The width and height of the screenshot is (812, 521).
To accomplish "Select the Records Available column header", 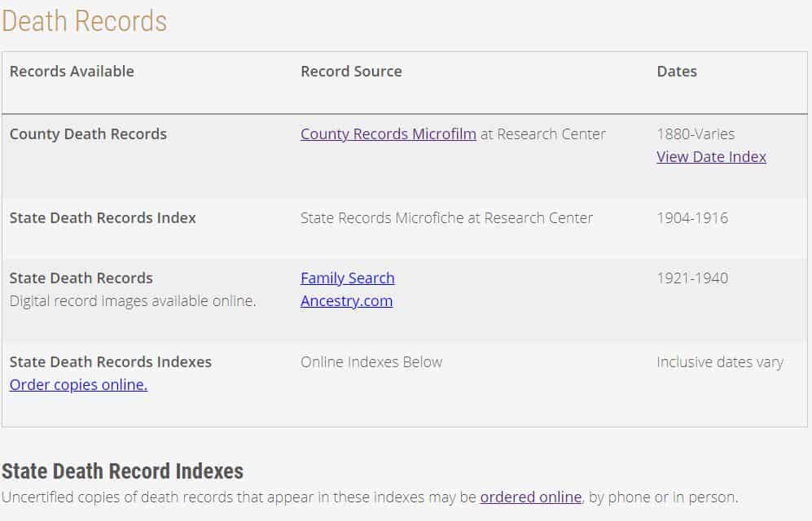I will 72,71.
